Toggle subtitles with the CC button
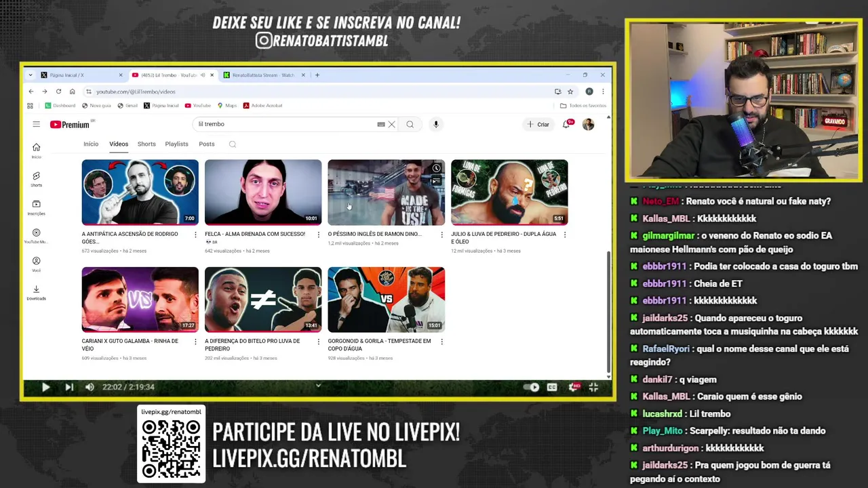Image resolution: width=868 pixels, height=488 pixels. [x=552, y=387]
